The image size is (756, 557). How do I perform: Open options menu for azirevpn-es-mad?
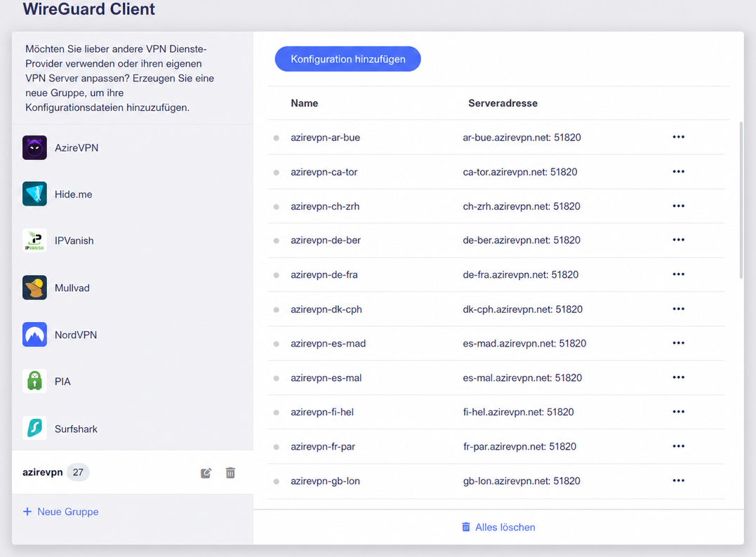click(x=678, y=343)
